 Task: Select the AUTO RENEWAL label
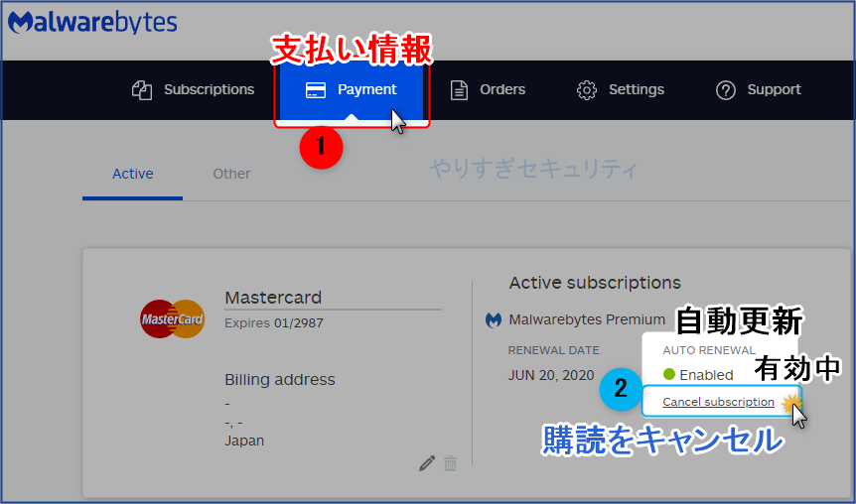point(709,350)
